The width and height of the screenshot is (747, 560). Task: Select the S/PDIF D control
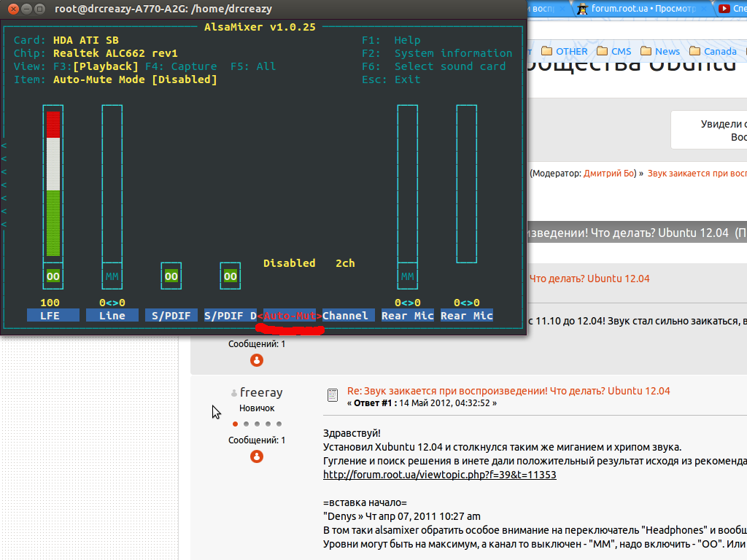231,316
